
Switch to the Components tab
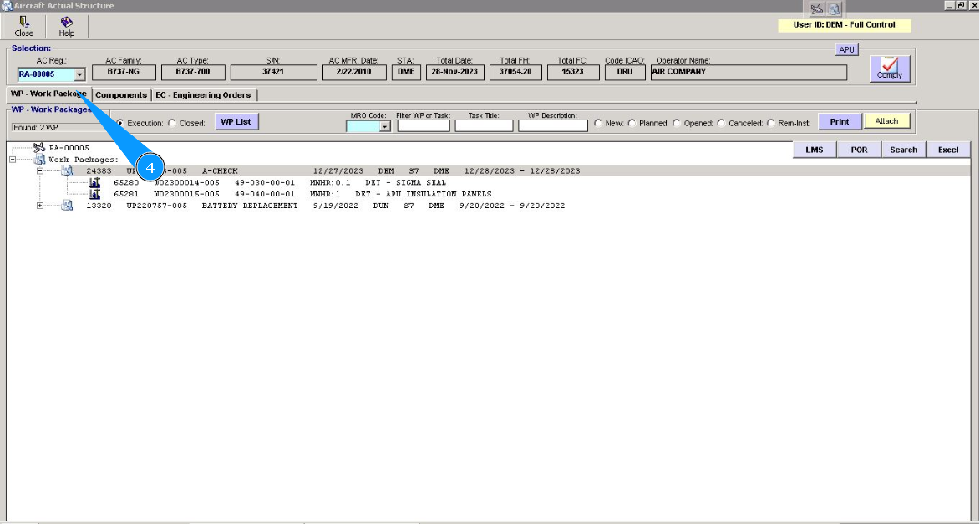point(121,95)
